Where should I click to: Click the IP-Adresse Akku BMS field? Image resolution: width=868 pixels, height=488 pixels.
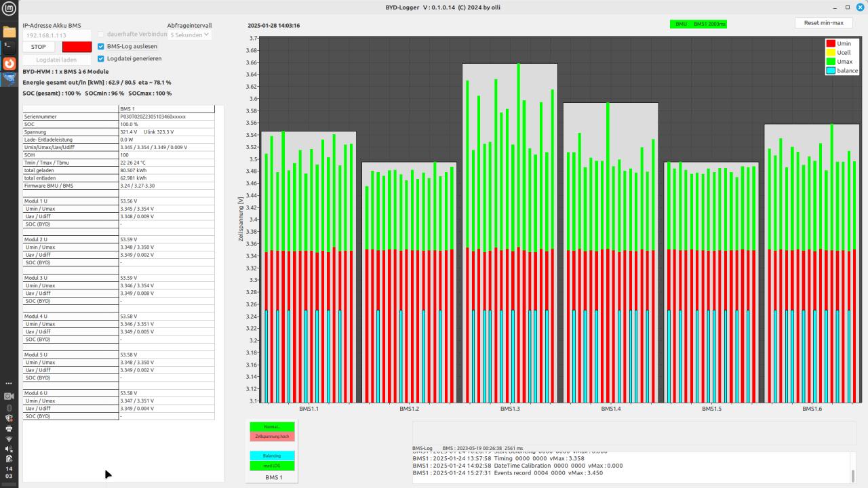click(x=56, y=35)
